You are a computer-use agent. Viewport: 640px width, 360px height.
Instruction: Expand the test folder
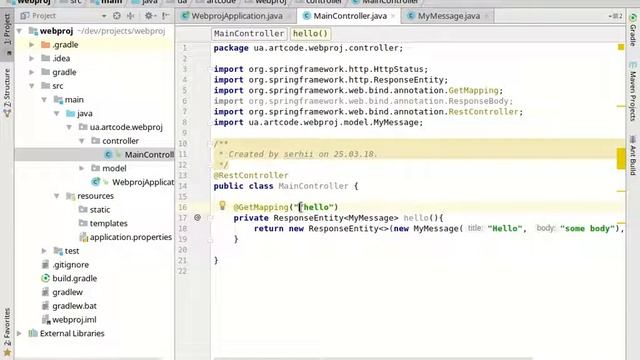(44, 251)
